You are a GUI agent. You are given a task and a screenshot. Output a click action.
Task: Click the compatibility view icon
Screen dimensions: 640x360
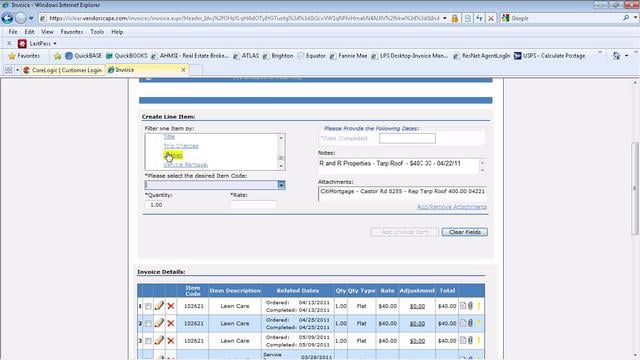click(467, 18)
